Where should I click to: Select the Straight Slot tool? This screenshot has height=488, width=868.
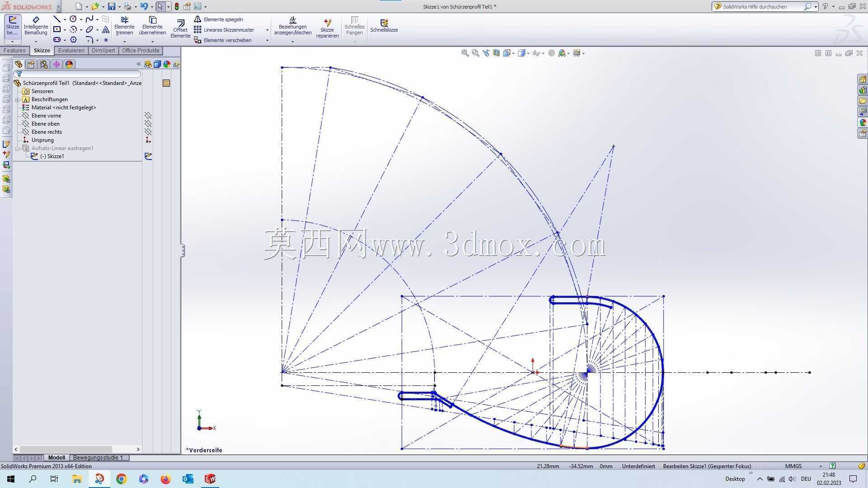coord(57,40)
